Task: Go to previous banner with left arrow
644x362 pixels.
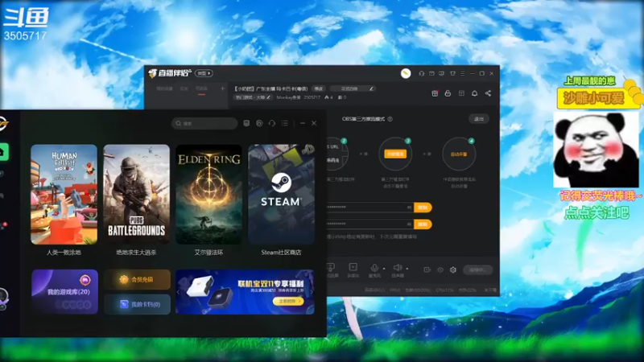Action: point(179,292)
